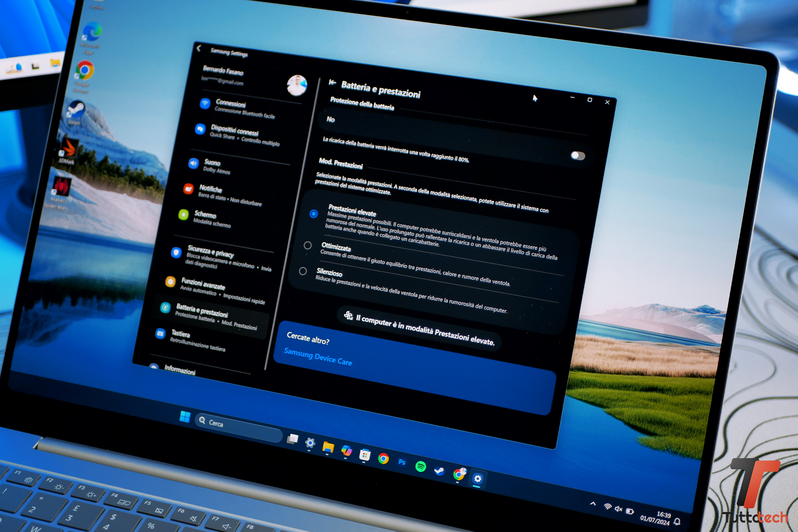
Task: Toggle the battery protection 80% switch
Action: point(577,155)
